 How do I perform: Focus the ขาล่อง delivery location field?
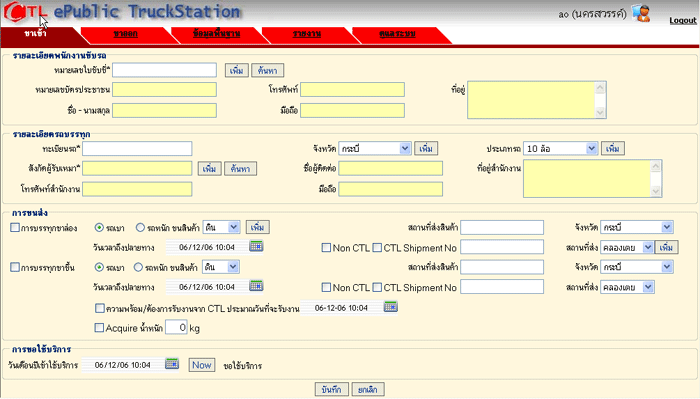point(502,227)
